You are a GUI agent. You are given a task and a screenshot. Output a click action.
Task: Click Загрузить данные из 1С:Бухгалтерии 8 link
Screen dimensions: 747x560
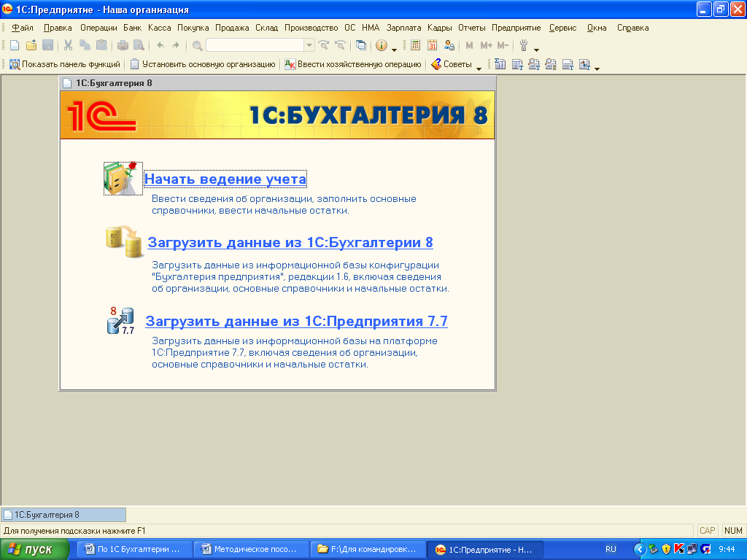(290, 242)
